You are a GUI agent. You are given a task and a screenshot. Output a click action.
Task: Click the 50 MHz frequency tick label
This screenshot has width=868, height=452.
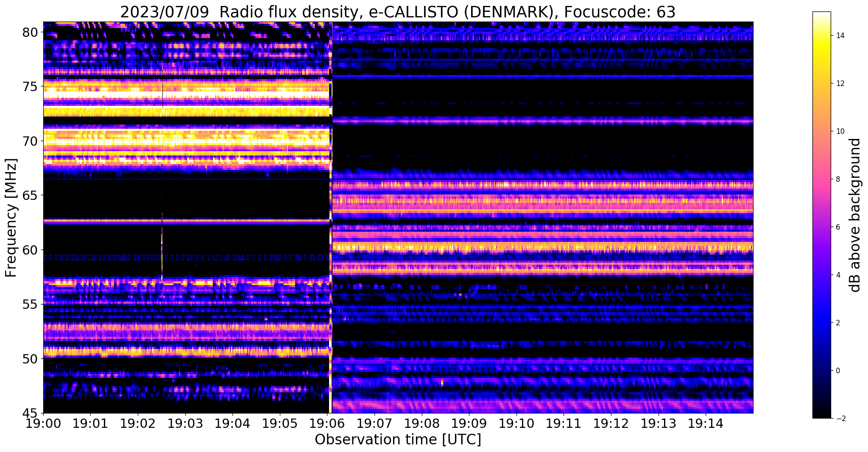point(31,359)
